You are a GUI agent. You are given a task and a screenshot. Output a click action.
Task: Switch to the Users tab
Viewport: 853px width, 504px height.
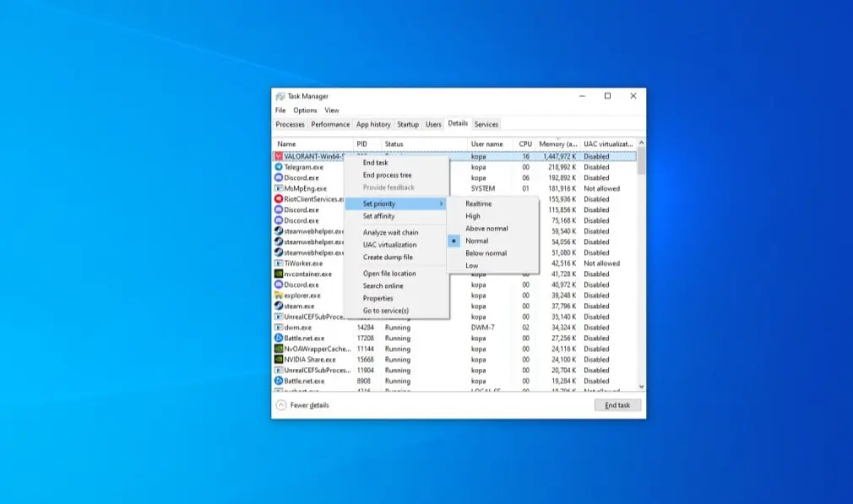pos(433,124)
